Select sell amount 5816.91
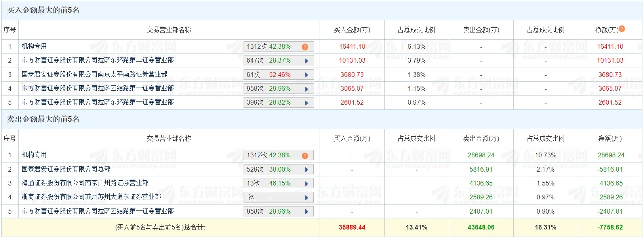Image resolution: width=644 pixels, height=239 pixels. (x=481, y=169)
